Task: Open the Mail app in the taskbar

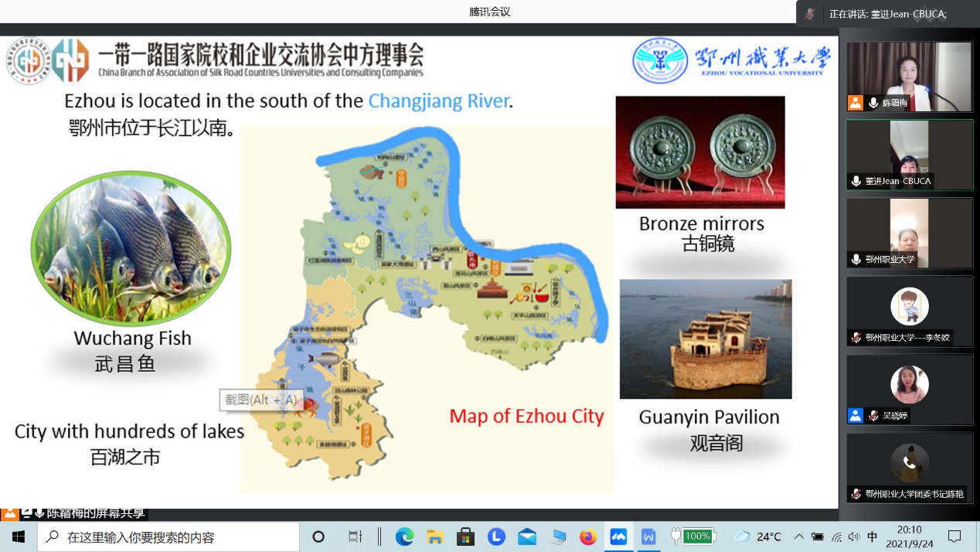Action: [x=527, y=537]
